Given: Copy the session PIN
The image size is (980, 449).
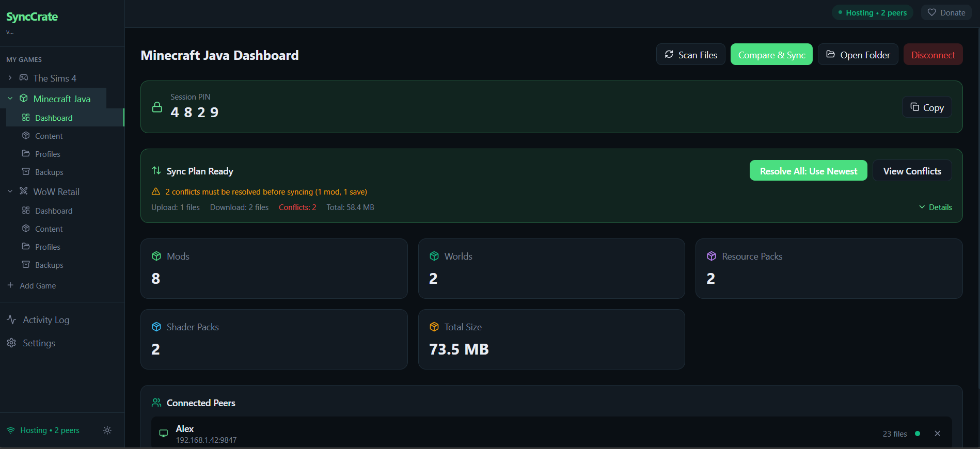Looking at the screenshot, I should point(927,107).
